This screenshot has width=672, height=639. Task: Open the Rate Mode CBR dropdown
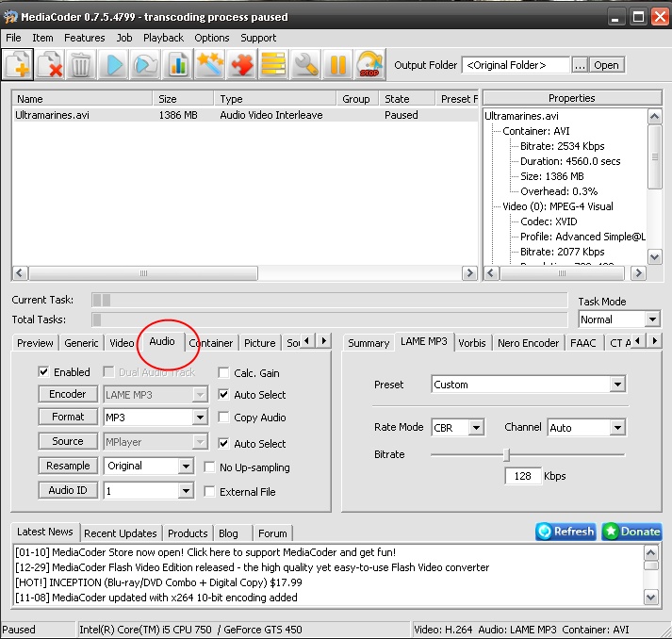point(476,427)
